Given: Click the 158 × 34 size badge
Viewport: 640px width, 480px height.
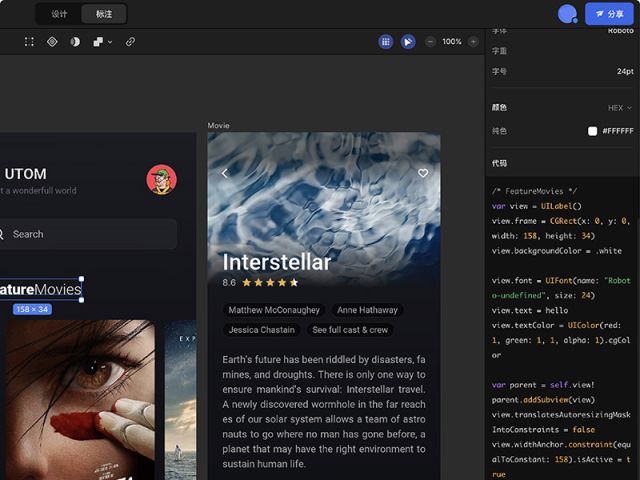Looking at the screenshot, I should pos(32,309).
